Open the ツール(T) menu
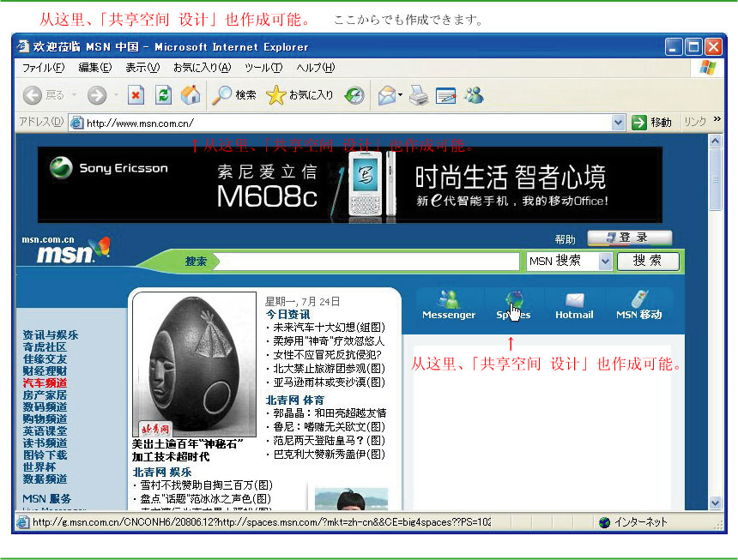The height and width of the screenshot is (560, 738). (263, 68)
